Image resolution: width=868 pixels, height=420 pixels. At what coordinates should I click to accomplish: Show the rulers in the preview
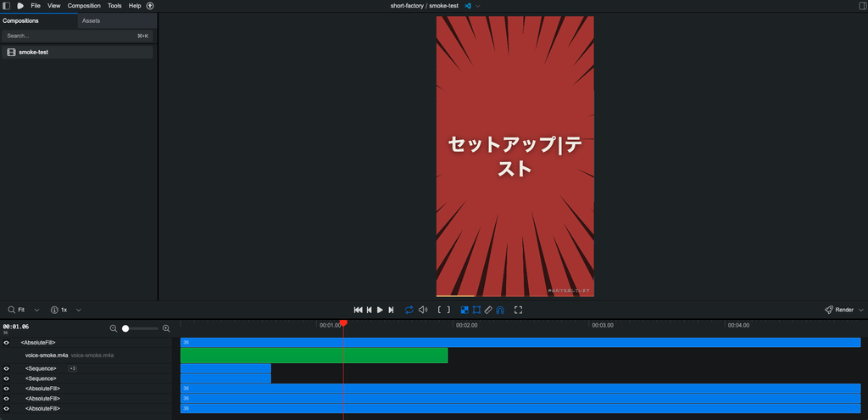click(x=488, y=310)
